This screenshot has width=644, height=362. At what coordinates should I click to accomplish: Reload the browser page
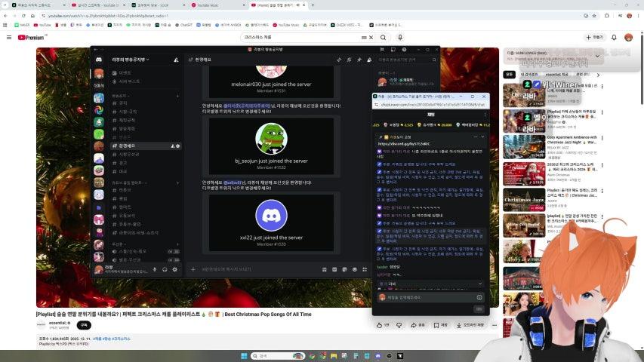(x=23, y=16)
